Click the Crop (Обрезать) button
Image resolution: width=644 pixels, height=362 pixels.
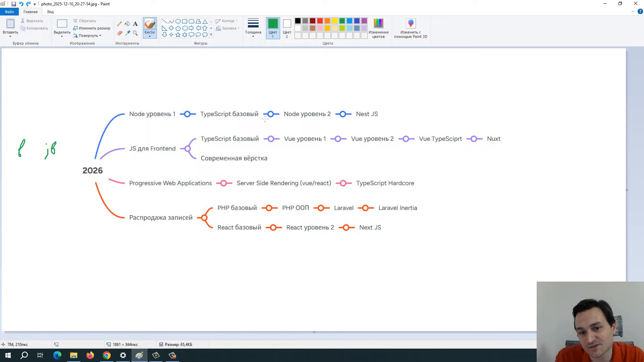point(85,21)
